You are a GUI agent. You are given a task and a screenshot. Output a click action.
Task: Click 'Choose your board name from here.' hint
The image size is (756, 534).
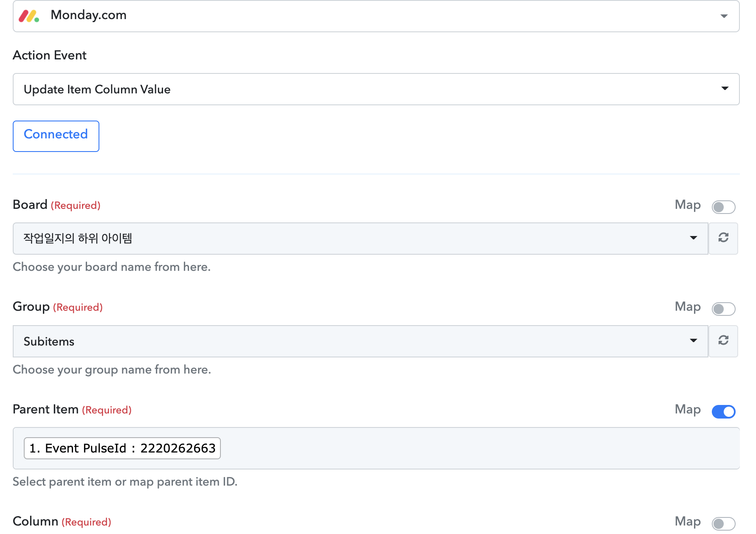(x=112, y=267)
